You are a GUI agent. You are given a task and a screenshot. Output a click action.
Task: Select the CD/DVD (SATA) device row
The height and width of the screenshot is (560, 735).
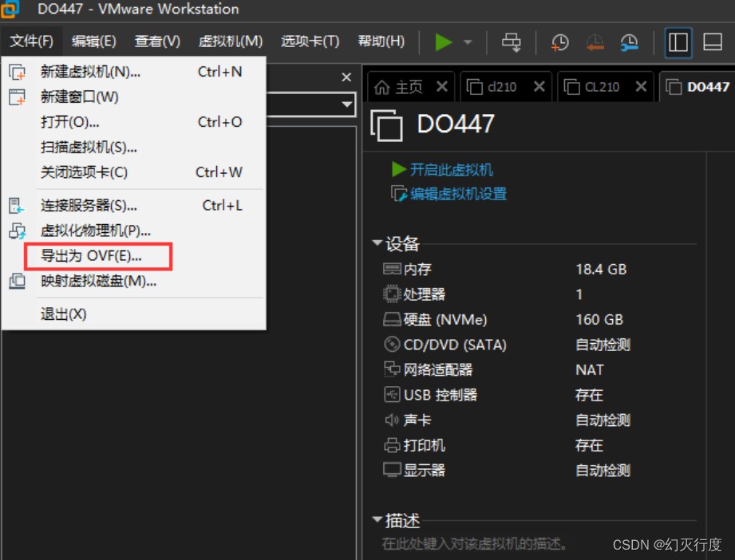click(539, 345)
